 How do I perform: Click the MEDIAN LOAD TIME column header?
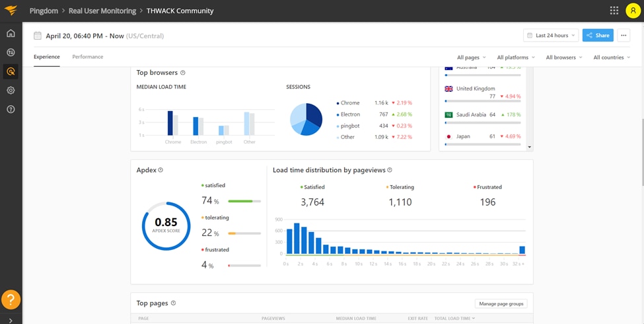[x=355, y=318]
